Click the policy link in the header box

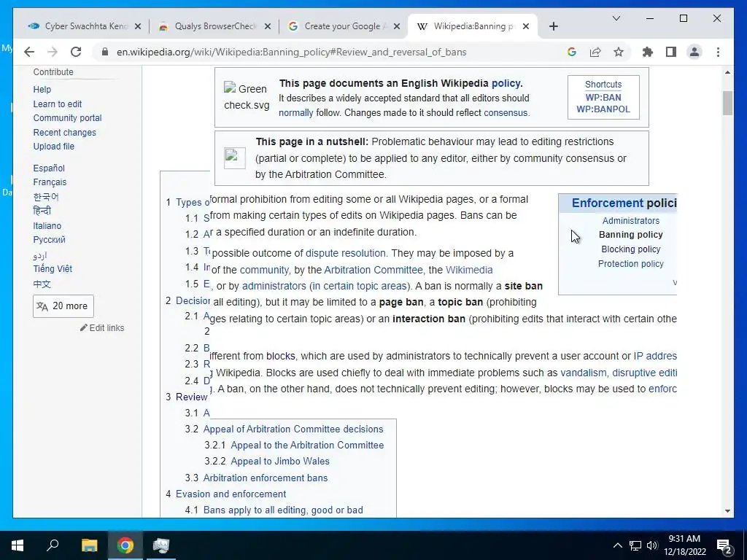pyautogui.click(x=506, y=83)
